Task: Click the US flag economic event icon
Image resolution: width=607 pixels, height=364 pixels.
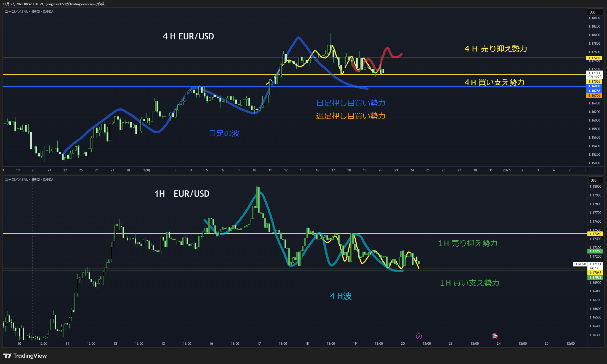Action: pyautogui.click(x=494, y=336)
